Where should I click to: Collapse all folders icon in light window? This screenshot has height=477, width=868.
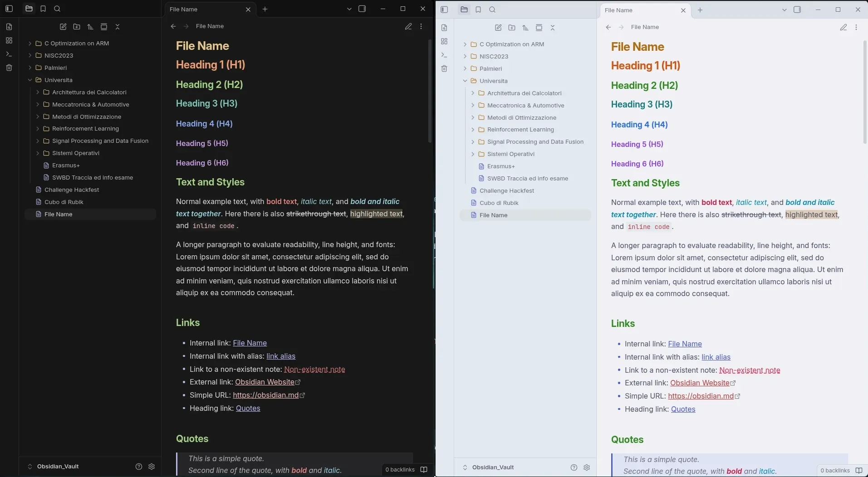(x=553, y=28)
